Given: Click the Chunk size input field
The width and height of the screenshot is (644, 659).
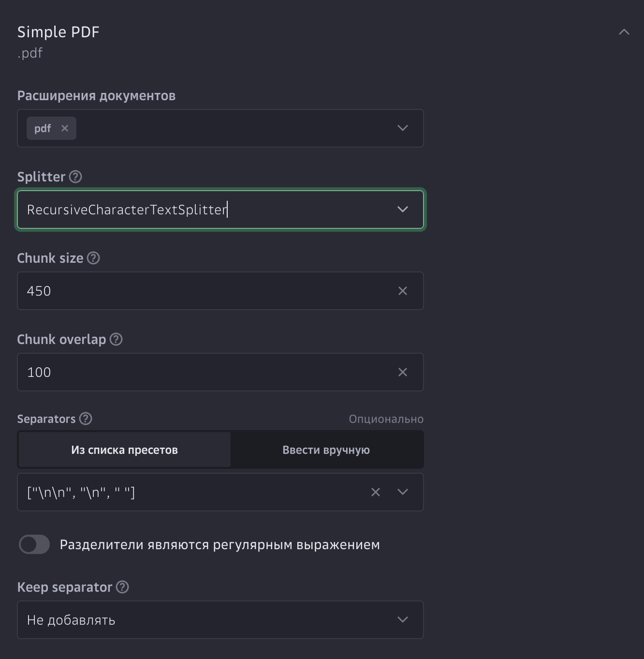Looking at the screenshot, I should (203, 291).
